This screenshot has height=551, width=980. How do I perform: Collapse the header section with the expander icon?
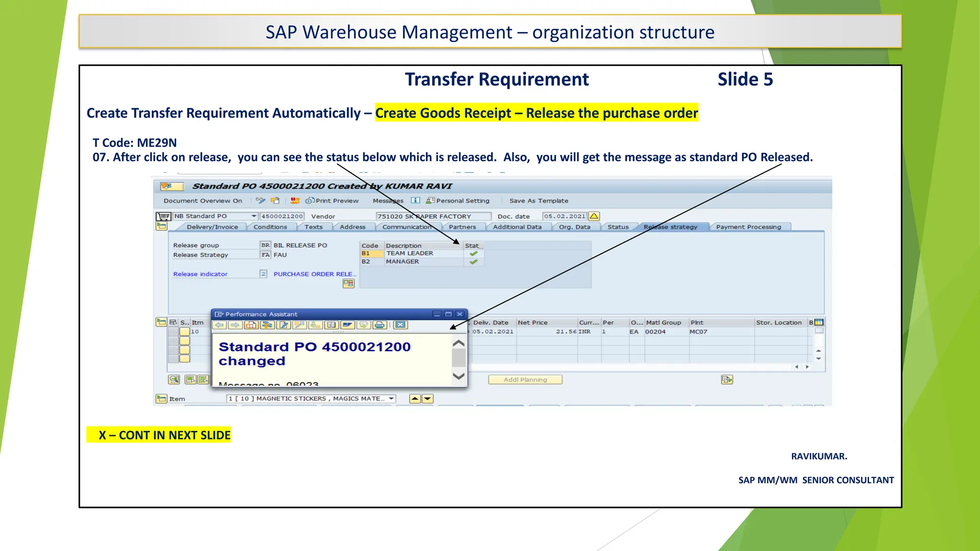(x=161, y=226)
